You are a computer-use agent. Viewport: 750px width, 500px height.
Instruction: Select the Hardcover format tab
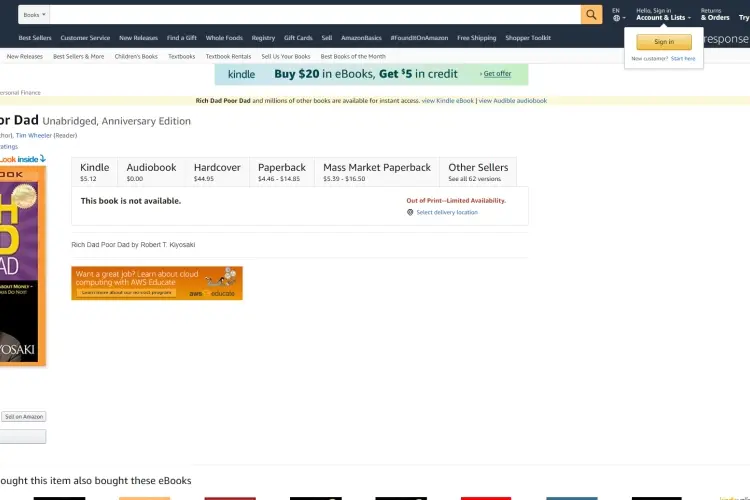coord(217,172)
